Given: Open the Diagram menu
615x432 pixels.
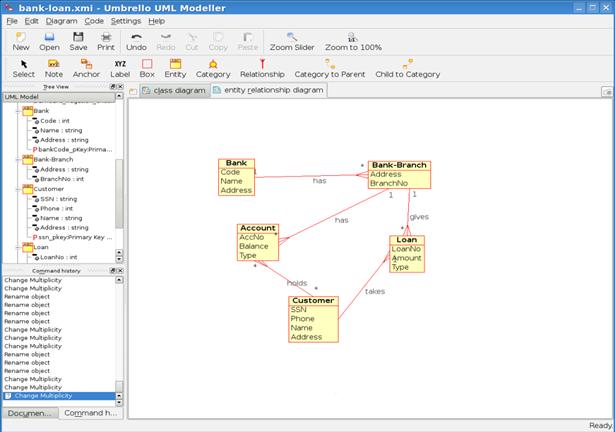Looking at the screenshot, I should [61, 21].
